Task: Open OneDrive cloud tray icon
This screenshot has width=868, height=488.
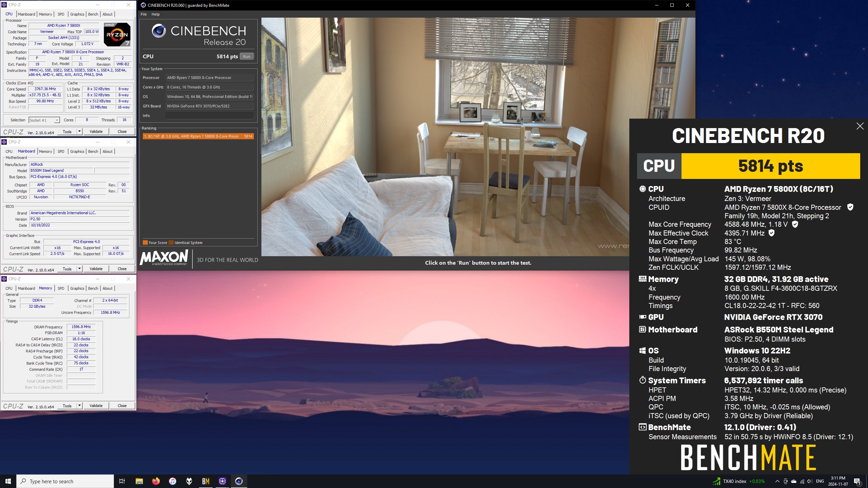Action: tap(794, 481)
